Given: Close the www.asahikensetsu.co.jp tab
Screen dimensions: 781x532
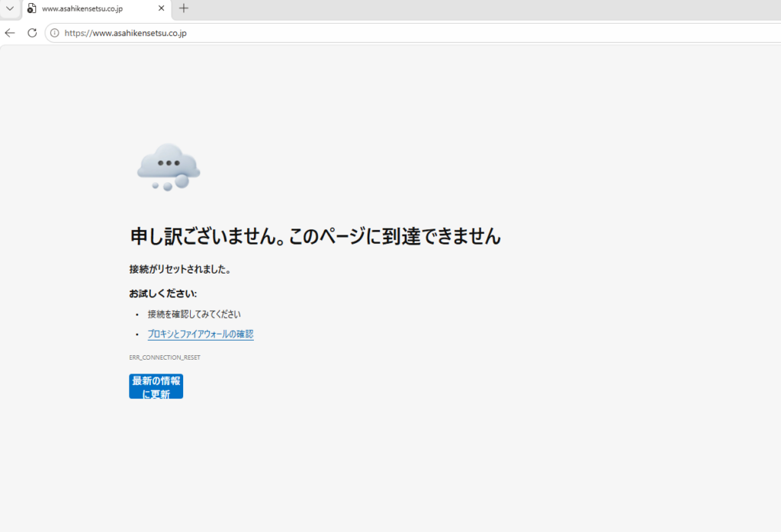Looking at the screenshot, I should point(162,8).
